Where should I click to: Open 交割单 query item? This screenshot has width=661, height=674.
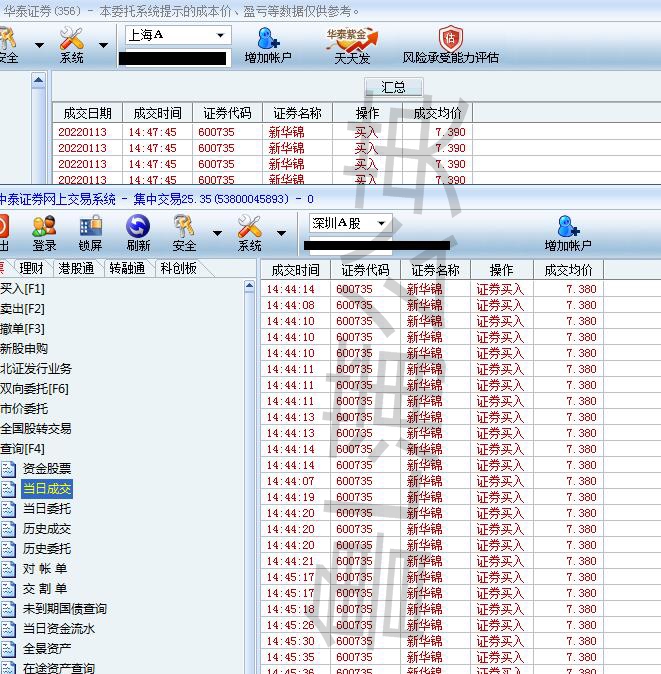tap(45, 589)
